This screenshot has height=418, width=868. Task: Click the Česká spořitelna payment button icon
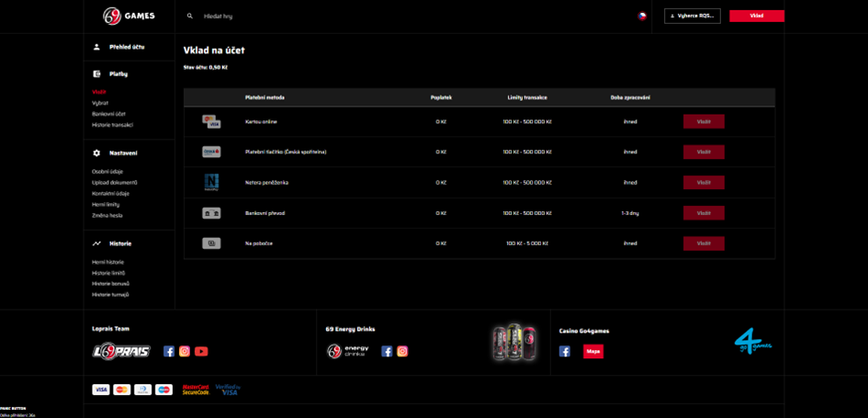[211, 152]
